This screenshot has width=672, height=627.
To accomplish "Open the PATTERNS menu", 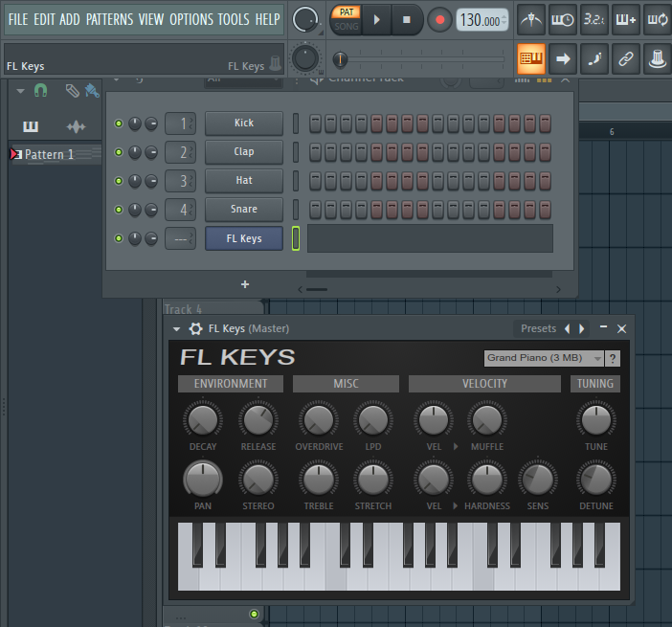I will (110, 19).
